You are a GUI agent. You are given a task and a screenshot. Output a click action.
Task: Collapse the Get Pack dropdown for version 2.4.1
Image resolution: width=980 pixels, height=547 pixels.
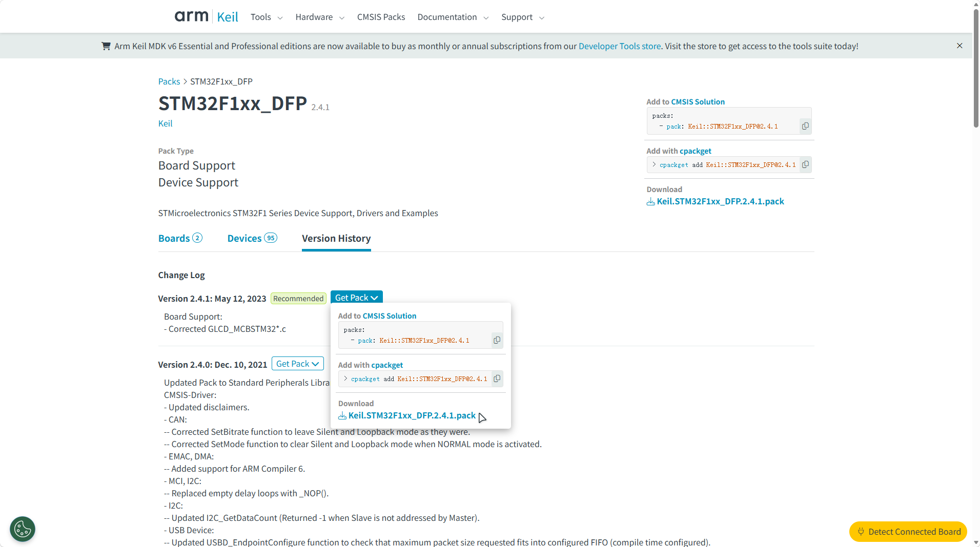356,298
